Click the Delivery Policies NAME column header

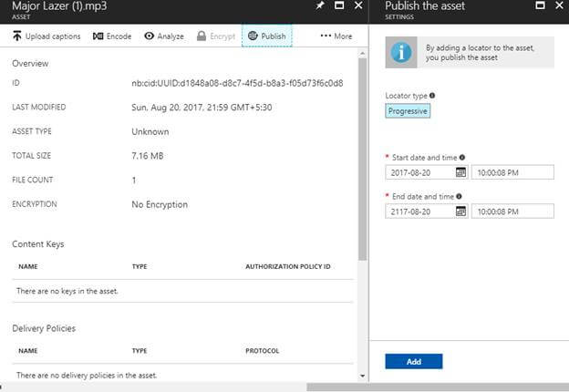pos(28,351)
